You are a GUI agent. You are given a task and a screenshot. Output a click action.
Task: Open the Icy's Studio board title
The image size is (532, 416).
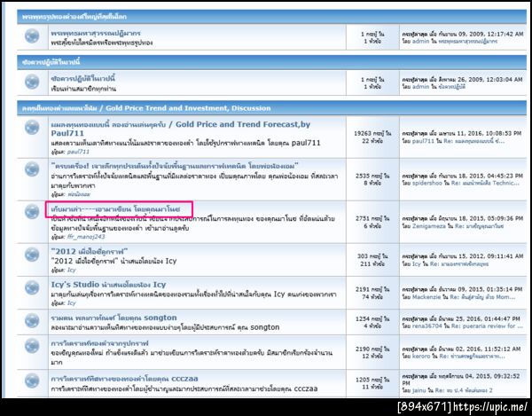[108, 285]
